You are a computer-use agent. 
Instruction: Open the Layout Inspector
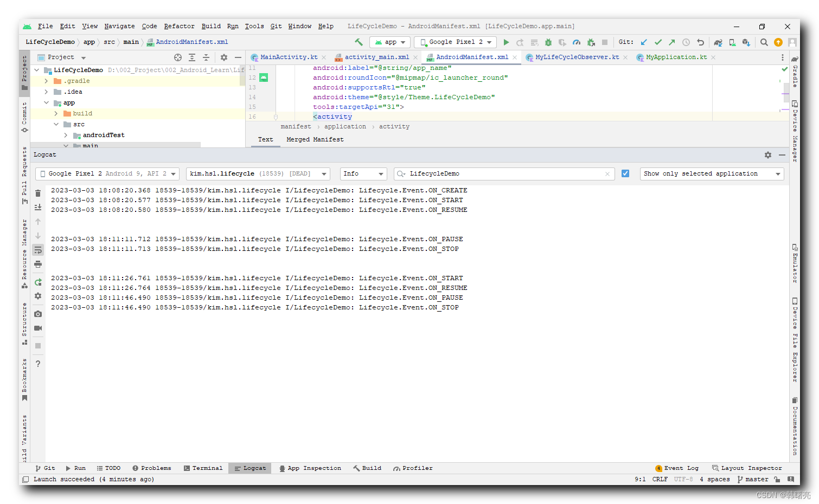747,468
